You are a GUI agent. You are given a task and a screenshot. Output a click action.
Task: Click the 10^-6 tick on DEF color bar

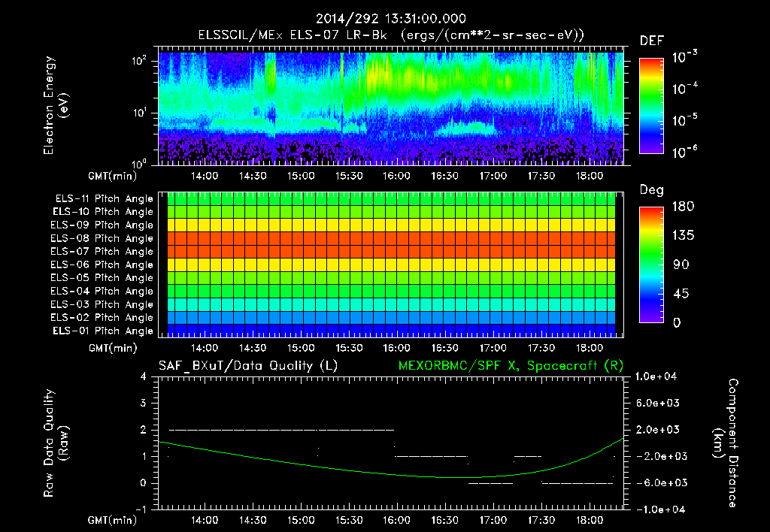click(x=684, y=152)
